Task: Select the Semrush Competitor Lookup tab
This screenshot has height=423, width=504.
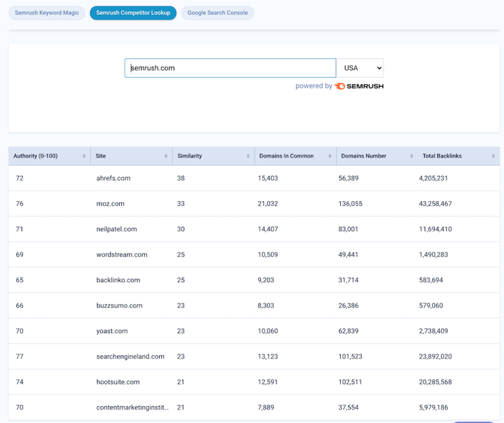Action: point(133,13)
